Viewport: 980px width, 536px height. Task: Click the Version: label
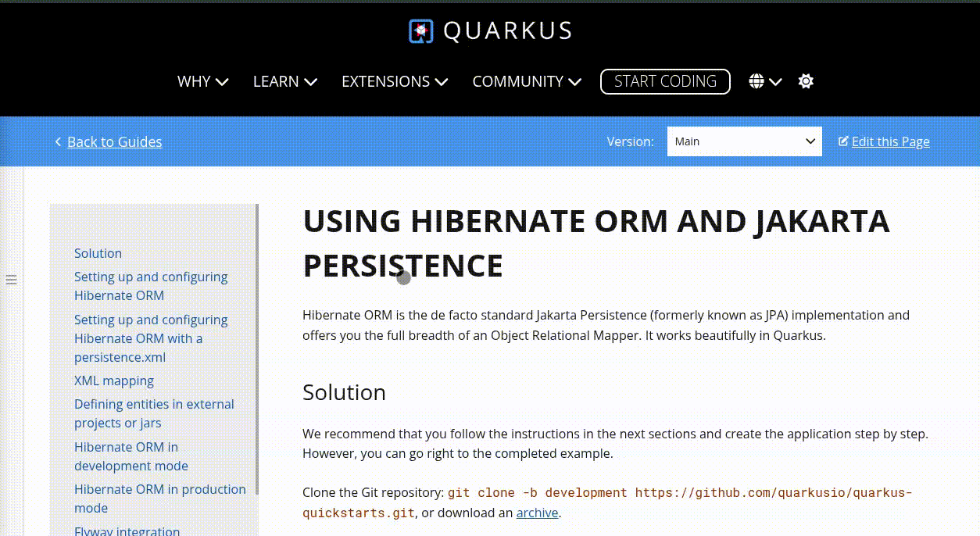tap(630, 141)
